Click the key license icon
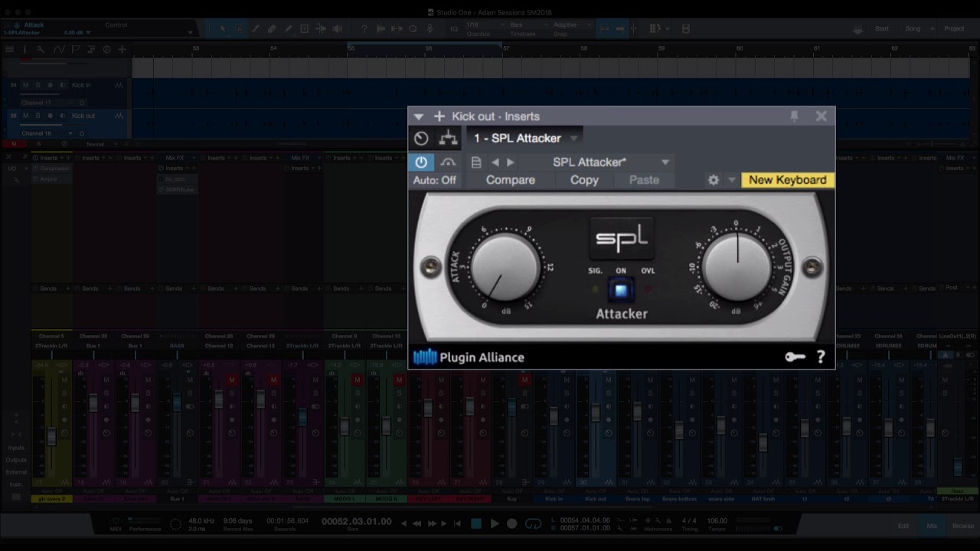This screenshot has height=551, width=980. tap(795, 357)
